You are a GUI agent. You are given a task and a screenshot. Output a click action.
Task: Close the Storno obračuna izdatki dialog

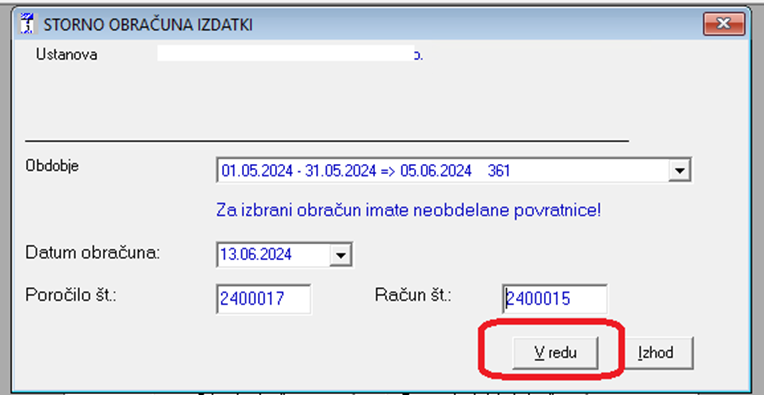pos(724,24)
